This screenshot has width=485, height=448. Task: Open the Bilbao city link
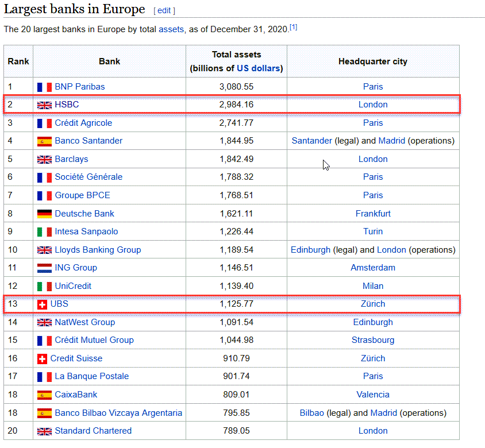click(312, 413)
